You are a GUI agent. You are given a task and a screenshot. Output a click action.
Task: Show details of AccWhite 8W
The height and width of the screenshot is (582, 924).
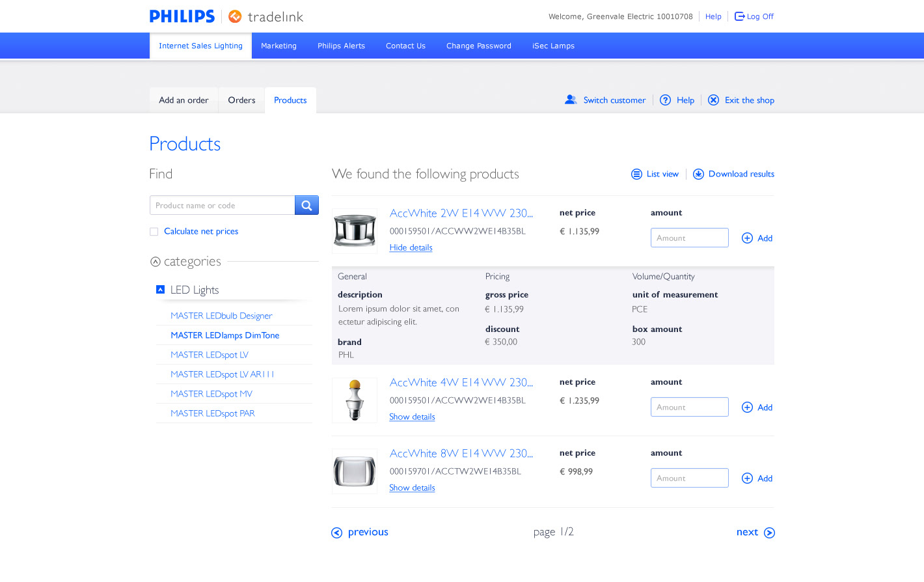coord(412,488)
